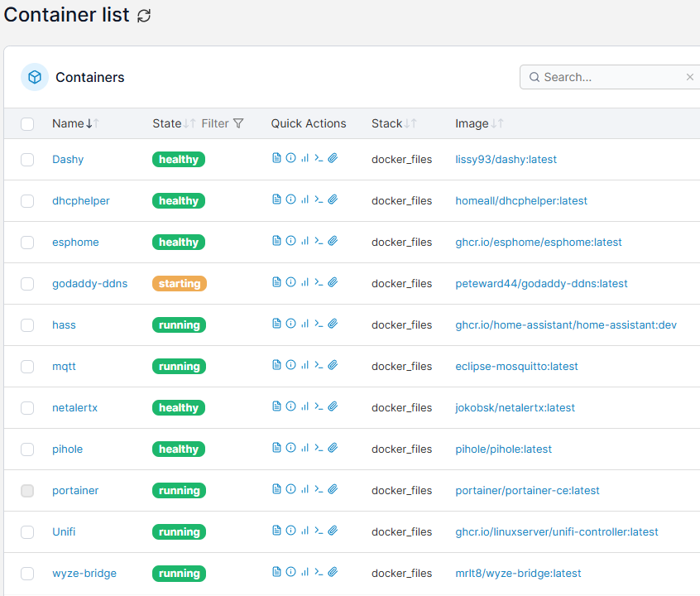Open console icon for Unifi
The width and height of the screenshot is (700, 596).
[x=319, y=531]
